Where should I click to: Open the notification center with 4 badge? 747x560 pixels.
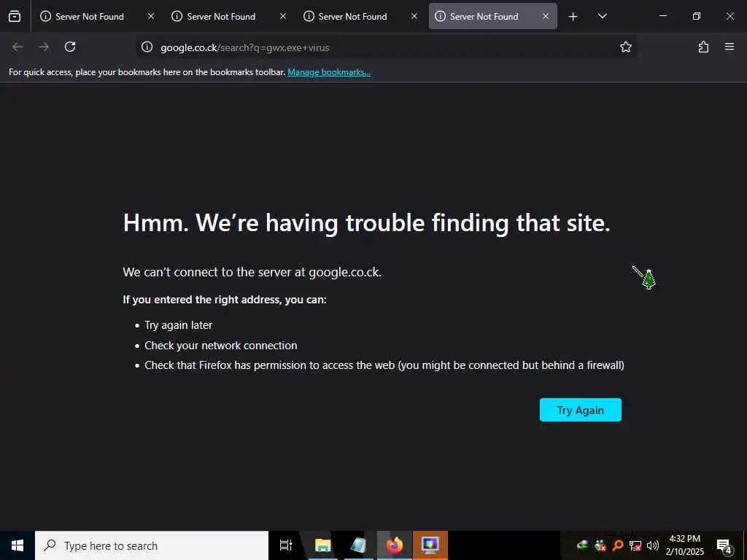724,545
